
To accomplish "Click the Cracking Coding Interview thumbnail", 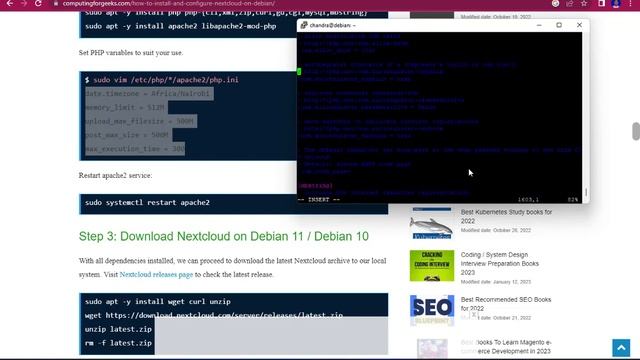I will 432,266.
